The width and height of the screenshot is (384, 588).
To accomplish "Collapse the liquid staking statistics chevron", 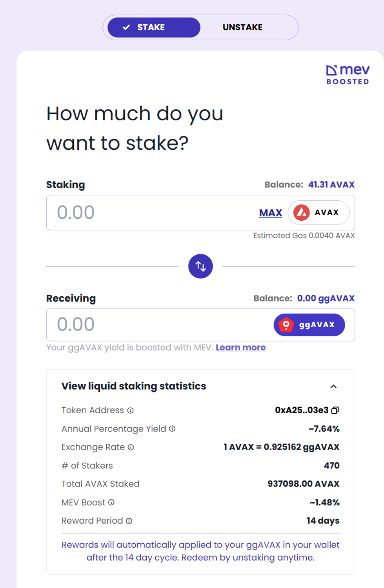I will (x=333, y=387).
